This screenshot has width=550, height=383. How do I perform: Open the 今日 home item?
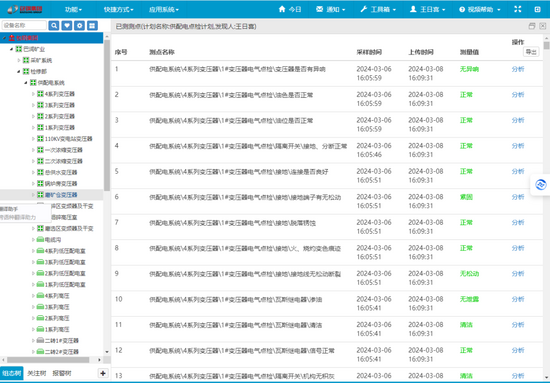pyautogui.click(x=290, y=9)
